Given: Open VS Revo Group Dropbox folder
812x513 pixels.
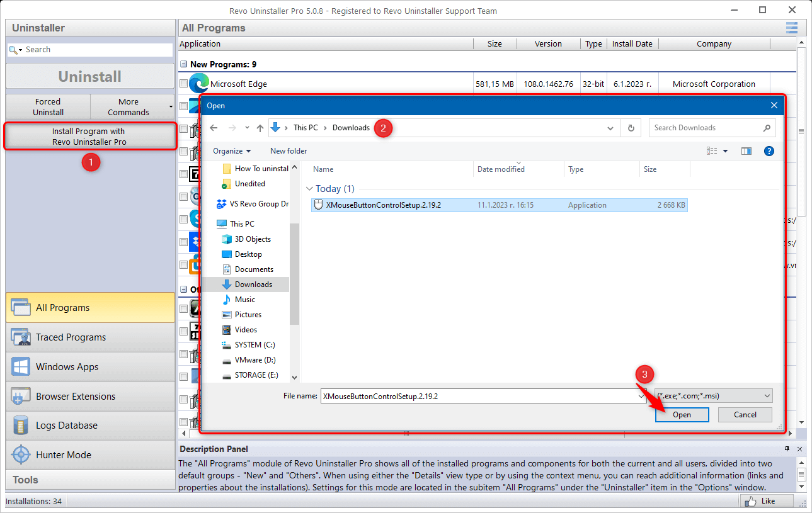Looking at the screenshot, I should click(x=253, y=204).
